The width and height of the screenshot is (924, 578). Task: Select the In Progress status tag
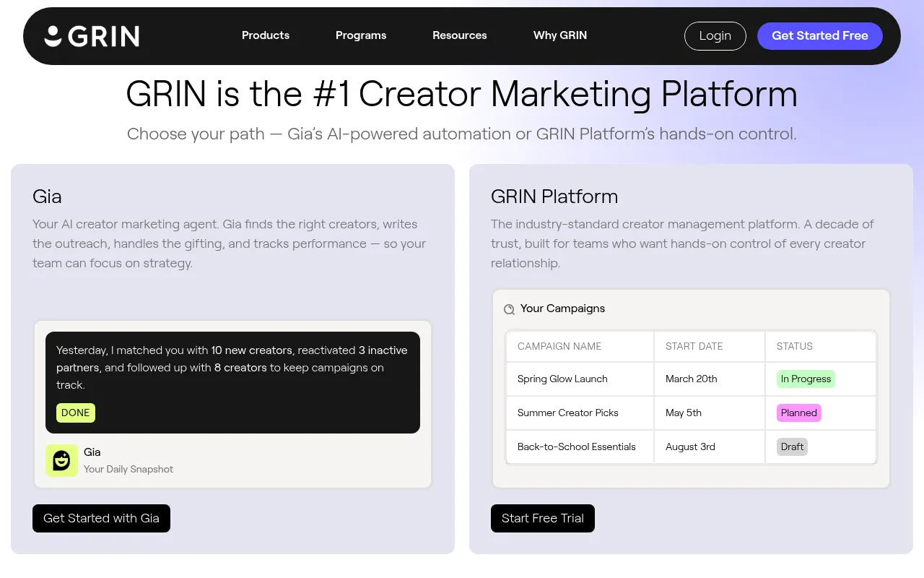point(806,379)
